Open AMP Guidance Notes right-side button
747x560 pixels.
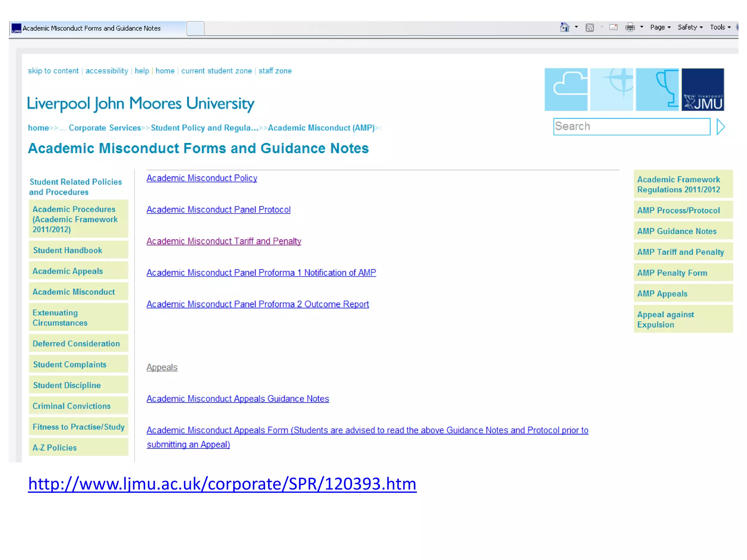point(683,231)
